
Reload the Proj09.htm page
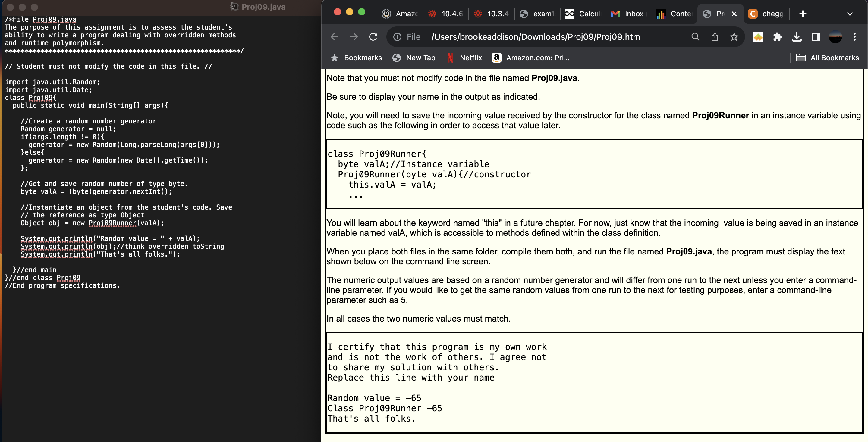click(373, 37)
